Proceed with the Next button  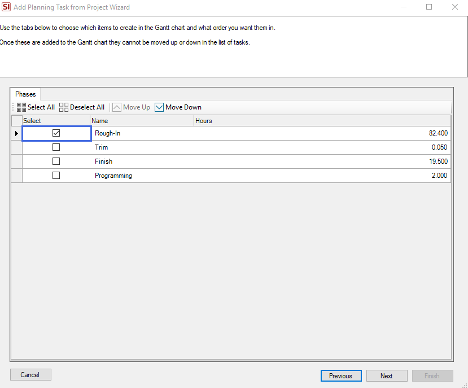(x=387, y=376)
